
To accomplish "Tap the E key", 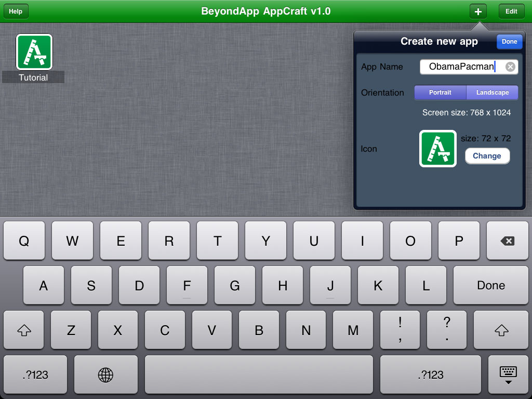I will 121,241.
